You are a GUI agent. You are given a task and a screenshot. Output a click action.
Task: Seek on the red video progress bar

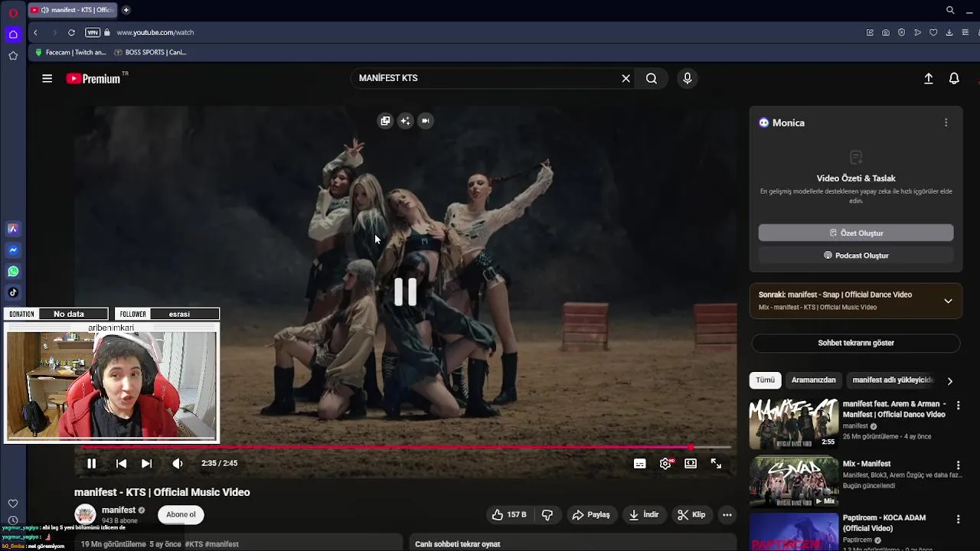[x=406, y=447]
